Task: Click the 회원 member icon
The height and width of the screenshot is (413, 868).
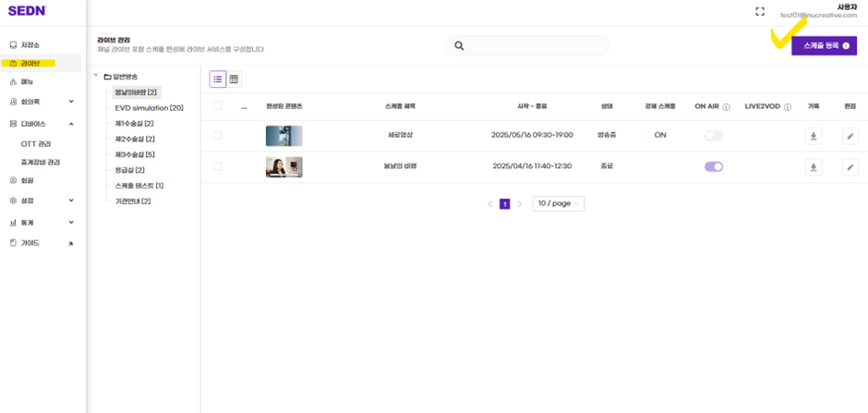Action: 13,180
